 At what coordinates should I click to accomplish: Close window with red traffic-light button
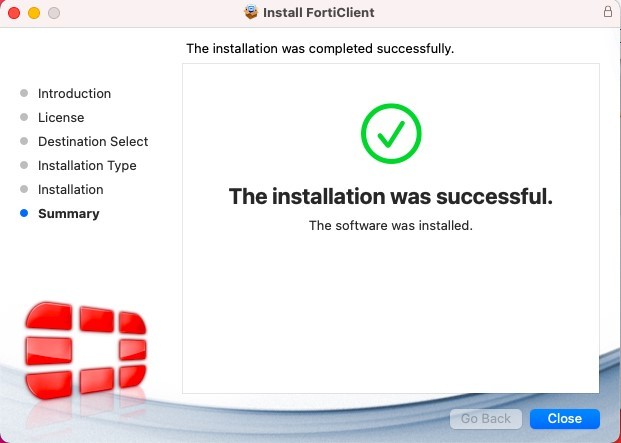coord(14,13)
